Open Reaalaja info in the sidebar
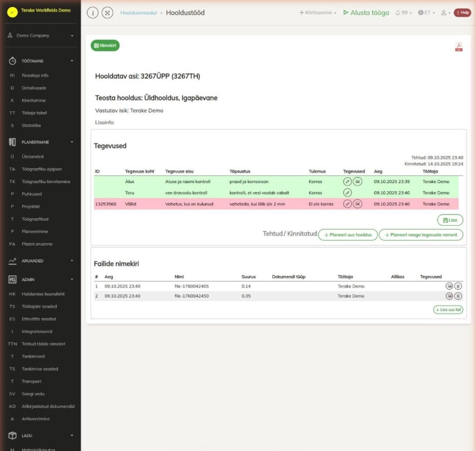 coord(35,76)
